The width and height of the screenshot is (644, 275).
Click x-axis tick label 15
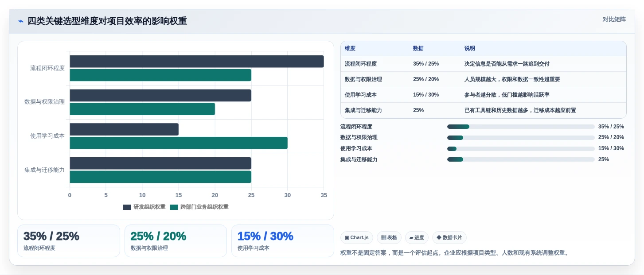(179, 195)
